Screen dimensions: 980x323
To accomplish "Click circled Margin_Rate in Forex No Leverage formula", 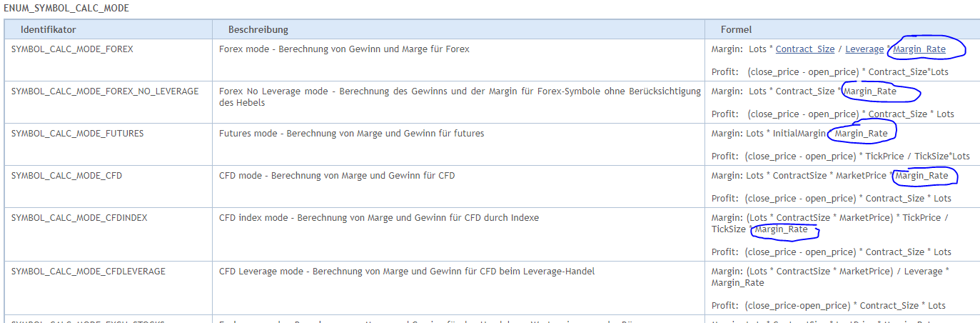I will [x=869, y=91].
